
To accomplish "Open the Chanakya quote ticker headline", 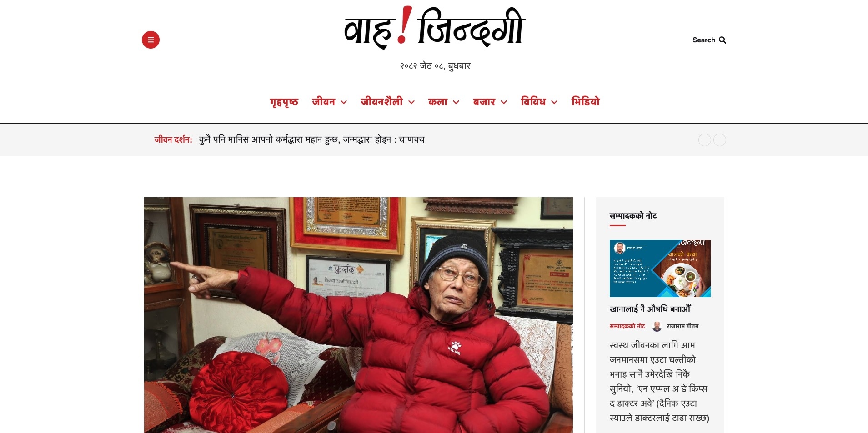I will (311, 139).
